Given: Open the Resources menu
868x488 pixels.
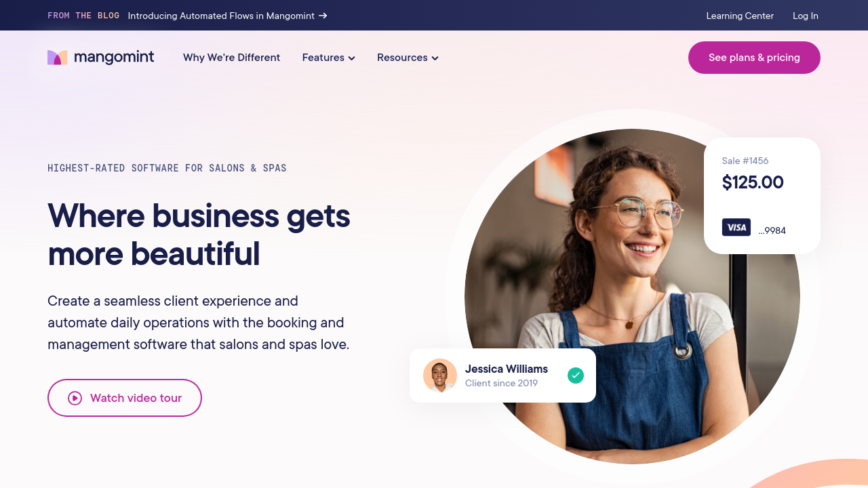Looking at the screenshot, I should 402,58.
